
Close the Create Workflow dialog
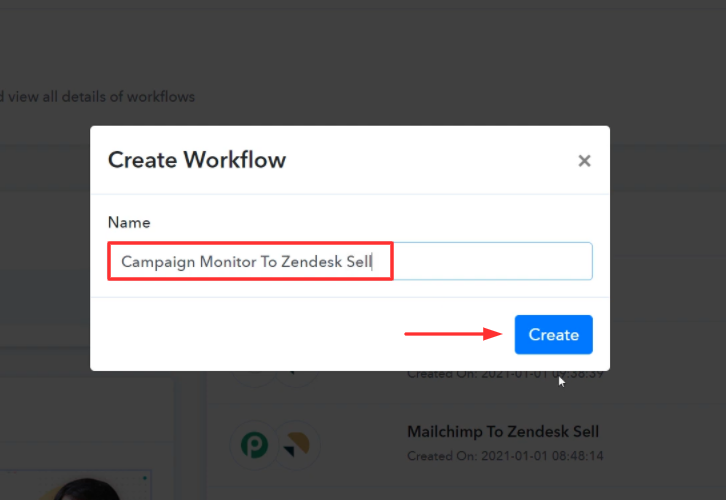[x=584, y=161]
